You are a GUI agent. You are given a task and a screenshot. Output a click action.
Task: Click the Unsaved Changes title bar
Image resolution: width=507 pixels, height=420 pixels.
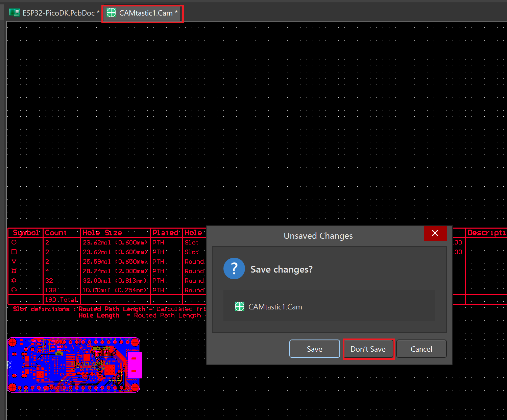pyautogui.click(x=318, y=236)
